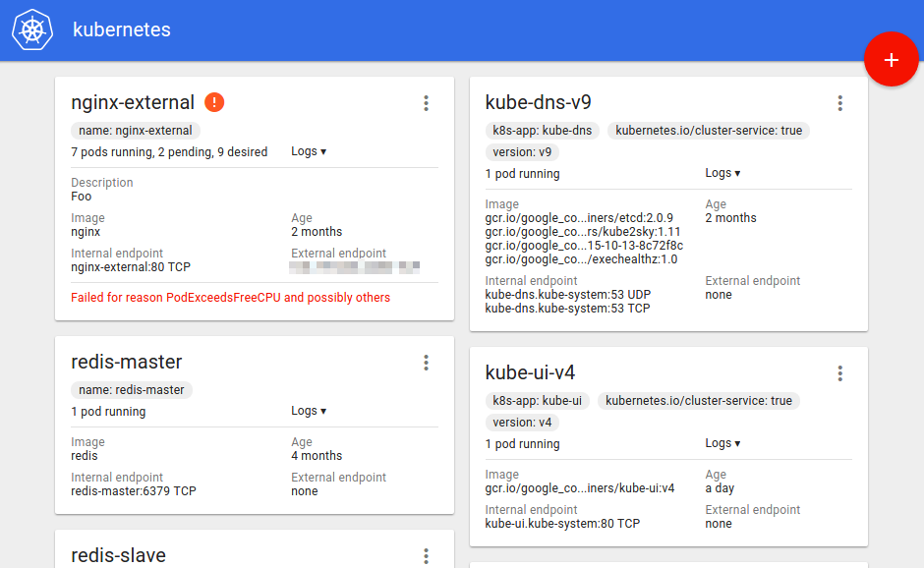
Task: Open the overflow menu on the redis-slave card
Action: click(x=426, y=556)
